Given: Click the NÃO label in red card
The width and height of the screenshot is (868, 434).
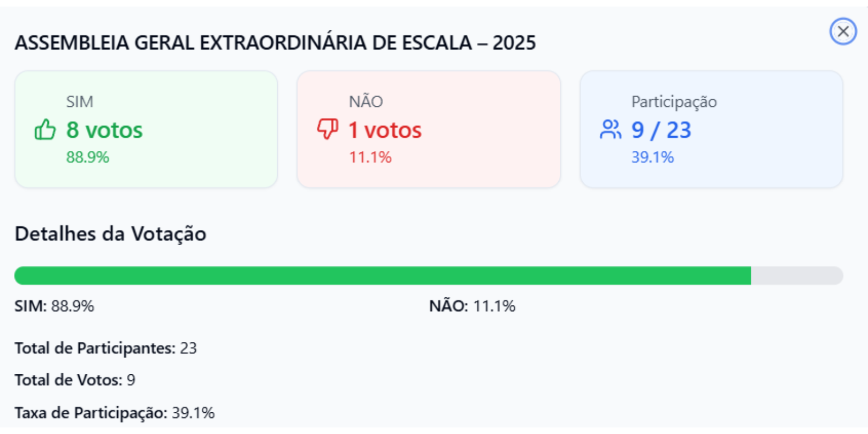Looking at the screenshot, I should click(366, 101).
